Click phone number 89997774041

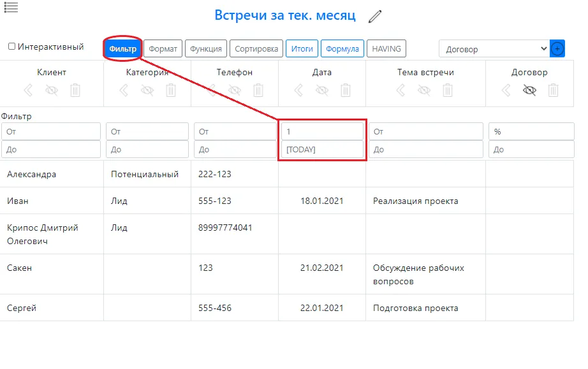click(x=225, y=228)
